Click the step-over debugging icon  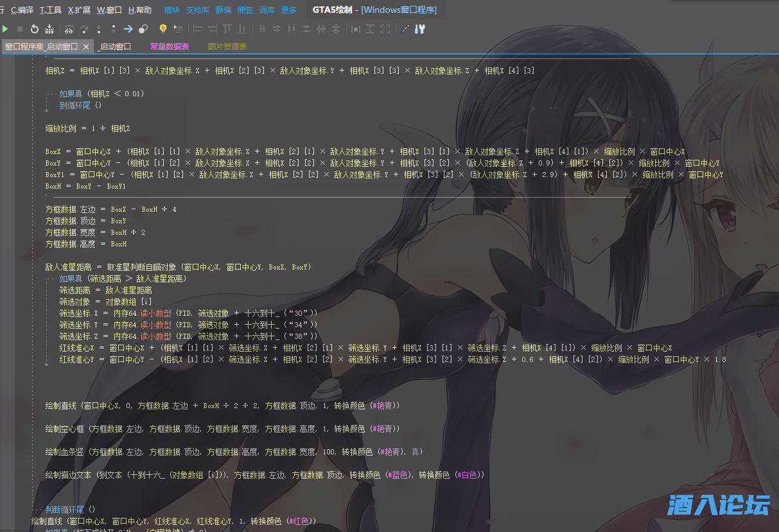point(69,29)
